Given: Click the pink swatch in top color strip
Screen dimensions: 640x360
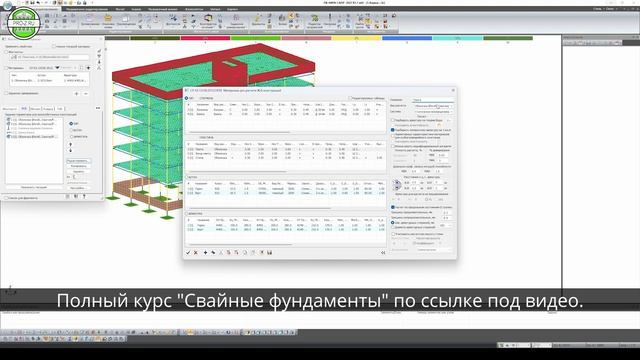Looking at the screenshot, I should 306,38.
